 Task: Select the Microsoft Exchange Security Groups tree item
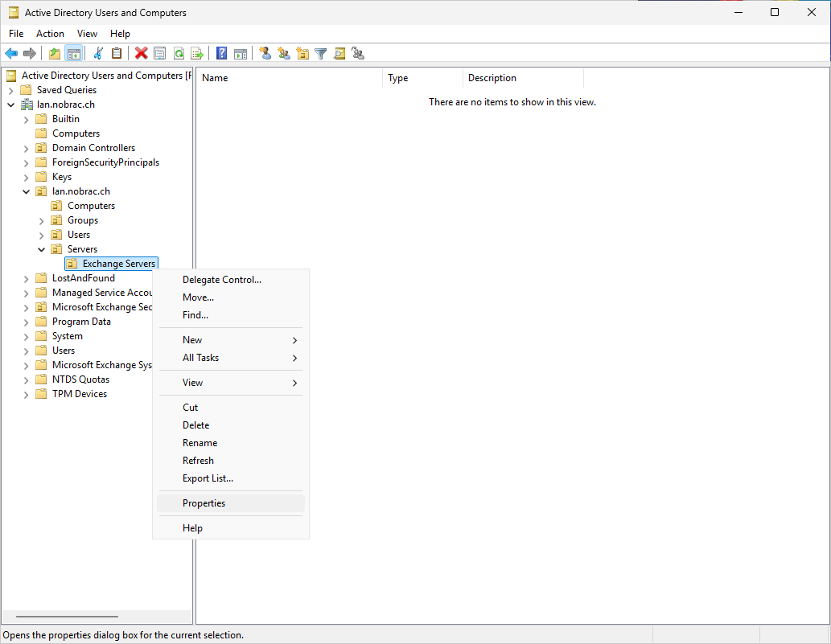[x=101, y=307]
